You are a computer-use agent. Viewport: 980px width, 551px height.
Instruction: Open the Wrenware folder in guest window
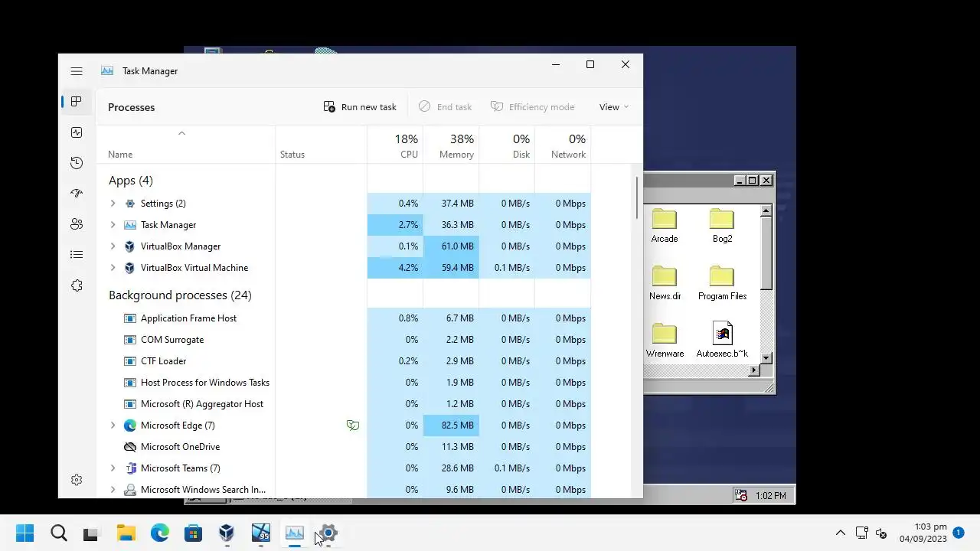(665, 341)
